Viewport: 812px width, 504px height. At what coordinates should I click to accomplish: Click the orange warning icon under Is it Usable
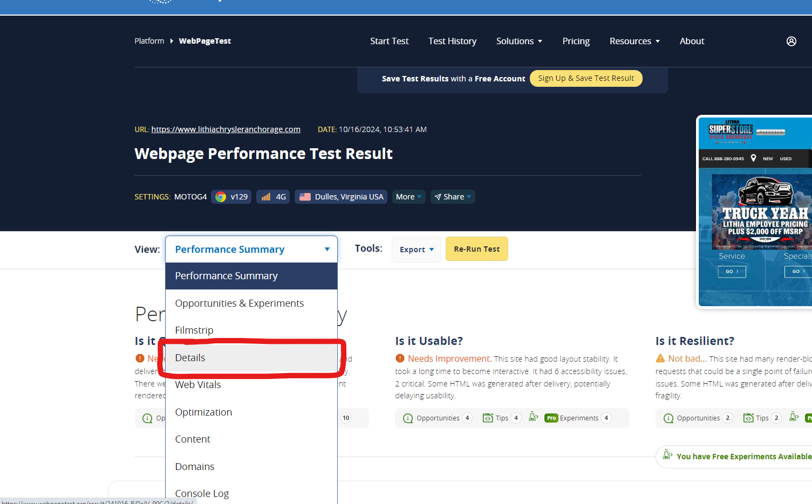tap(400, 358)
